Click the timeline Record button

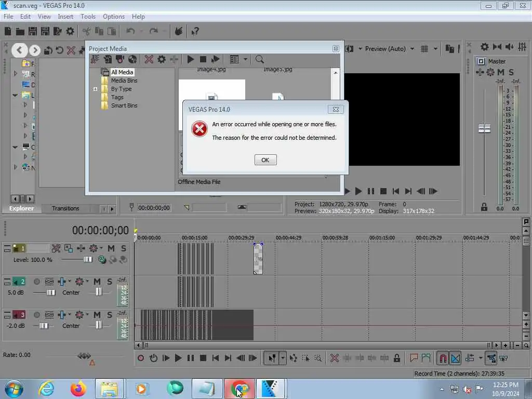point(141,358)
